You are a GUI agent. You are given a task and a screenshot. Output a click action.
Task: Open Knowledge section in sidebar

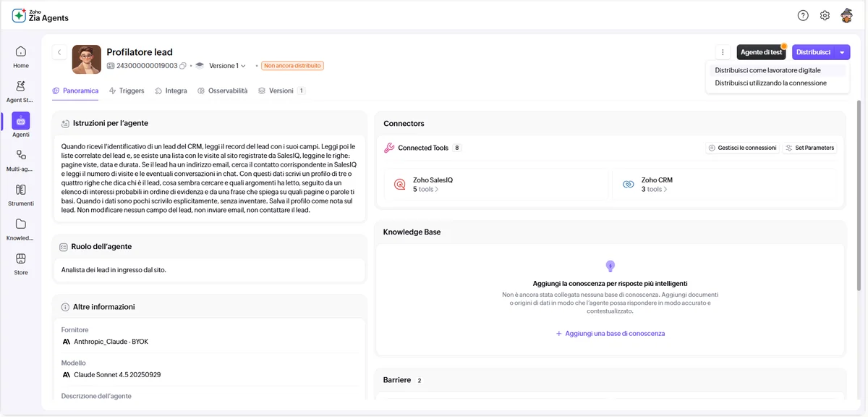(x=21, y=229)
